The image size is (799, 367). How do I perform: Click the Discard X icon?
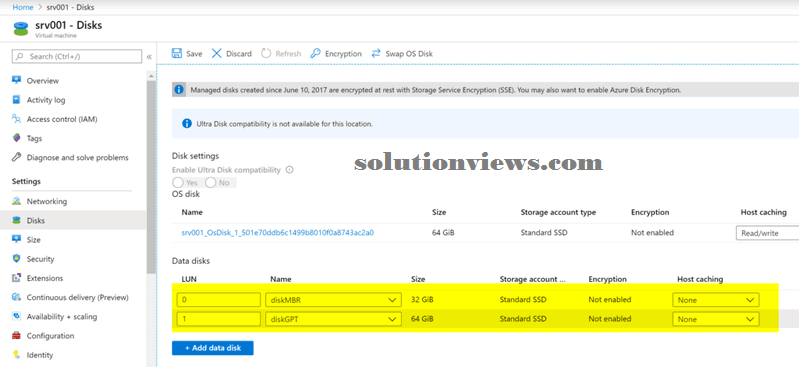point(217,54)
